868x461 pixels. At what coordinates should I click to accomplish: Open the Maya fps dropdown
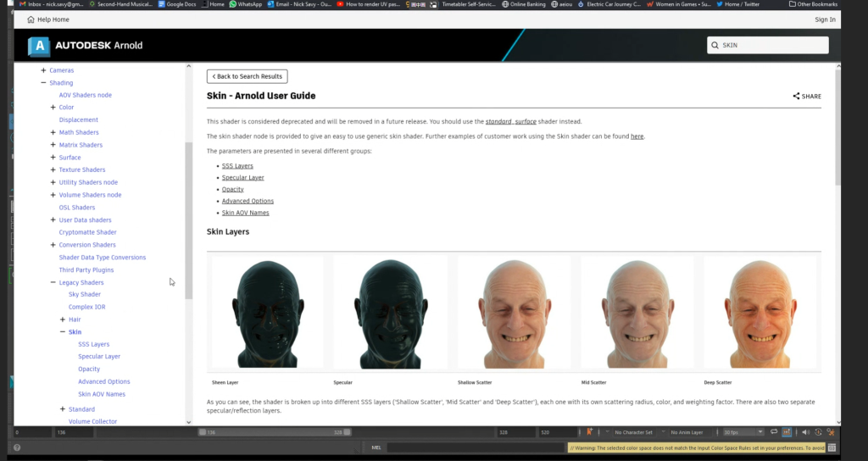pos(743,432)
